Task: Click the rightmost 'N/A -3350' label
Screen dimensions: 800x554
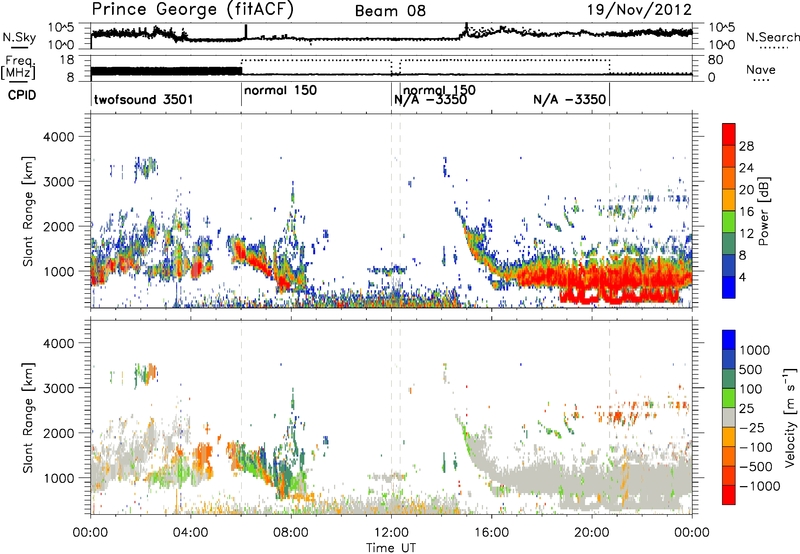Action: point(570,99)
